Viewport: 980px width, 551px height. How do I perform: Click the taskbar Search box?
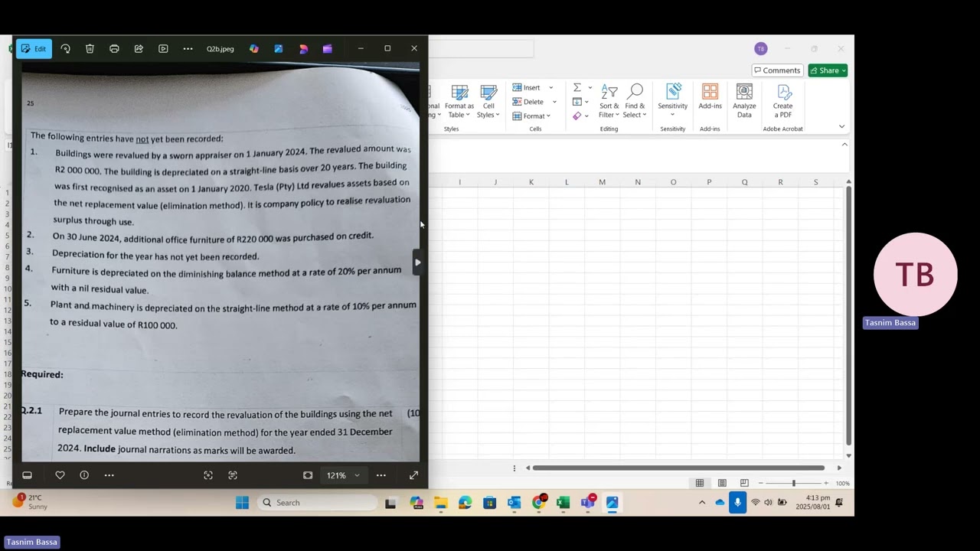(318, 503)
